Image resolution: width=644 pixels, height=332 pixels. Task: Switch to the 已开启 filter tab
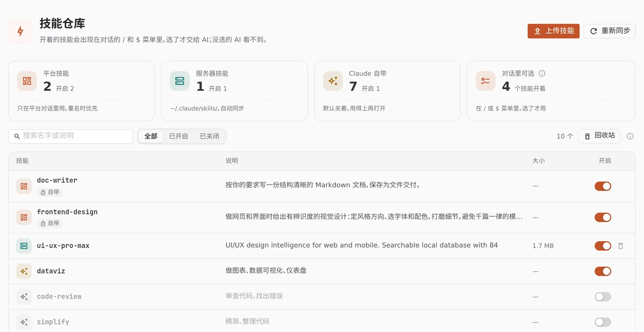coord(178,136)
